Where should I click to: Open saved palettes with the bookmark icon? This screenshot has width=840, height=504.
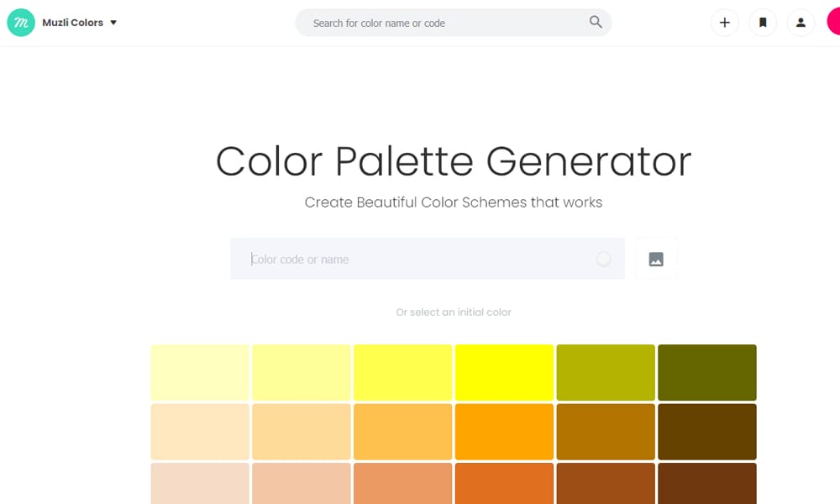click(x=763, y=23)
